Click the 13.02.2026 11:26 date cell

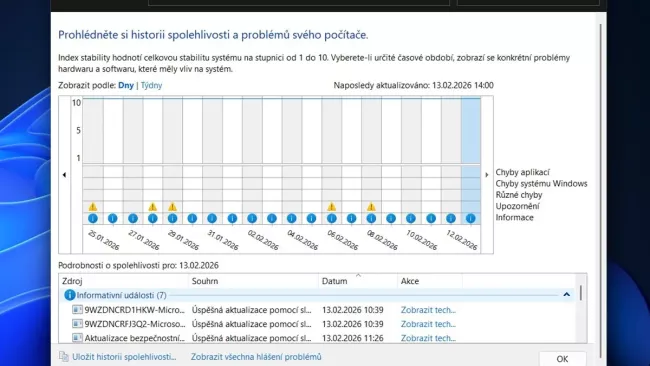[x=353, y=338]
